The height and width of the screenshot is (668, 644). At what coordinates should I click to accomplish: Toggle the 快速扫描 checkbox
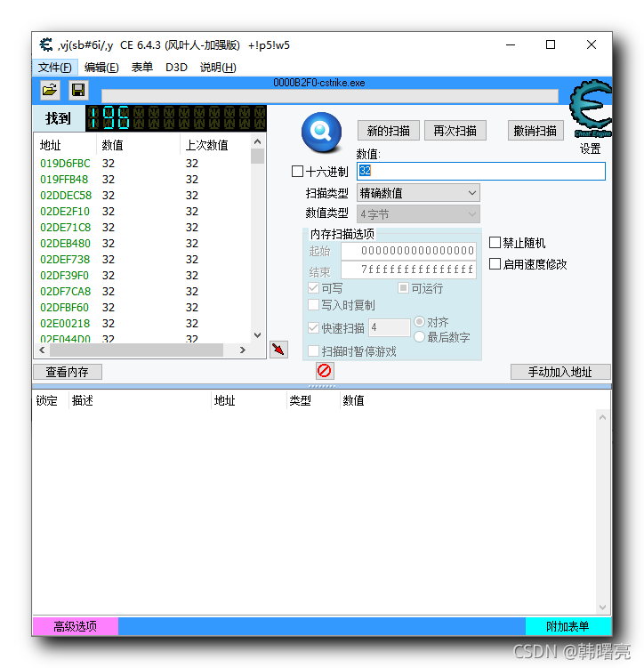click(x=313, y=327)
